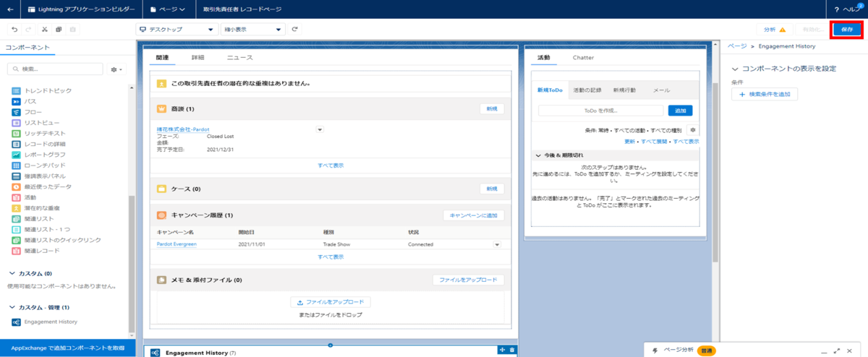Select the レポートグラフ component

38,155
